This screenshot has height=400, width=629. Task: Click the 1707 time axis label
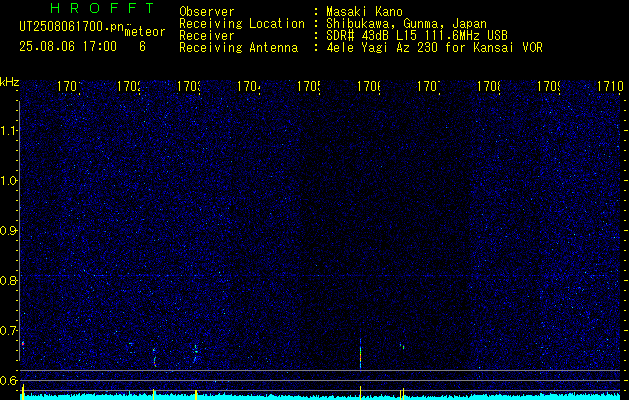(429, 86)
